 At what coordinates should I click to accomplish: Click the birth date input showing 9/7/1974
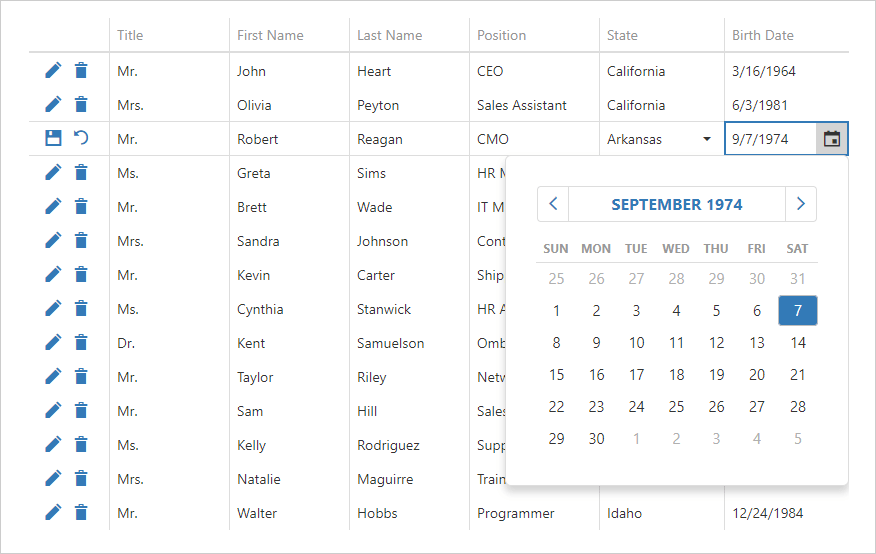click(770, 139)
